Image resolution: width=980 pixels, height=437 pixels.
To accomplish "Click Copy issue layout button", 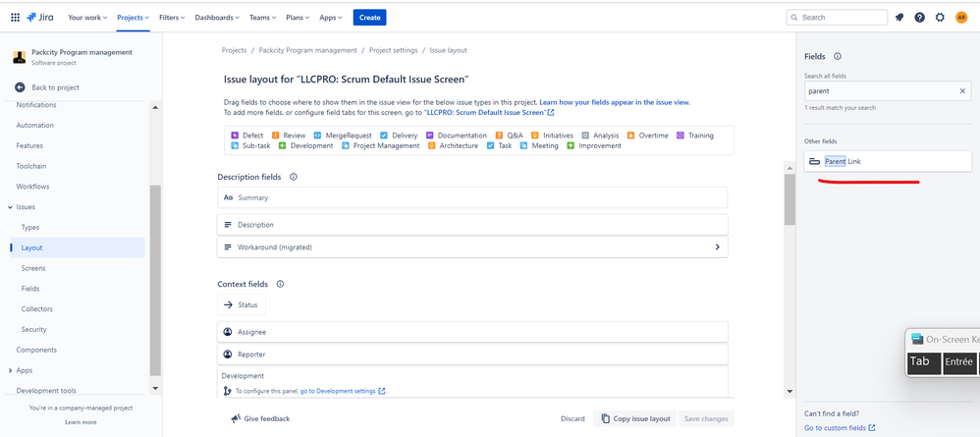I will tap(635, 419).
